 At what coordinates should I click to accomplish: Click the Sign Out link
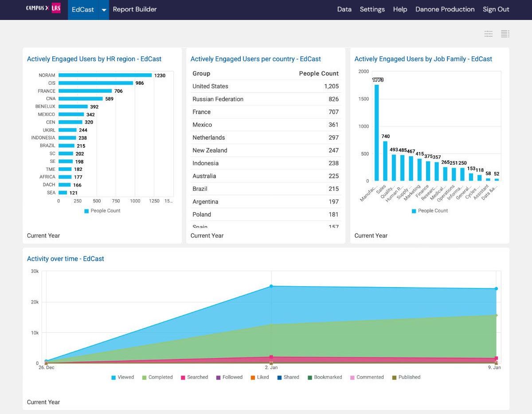pyautogui.click(x=496, y=9)
